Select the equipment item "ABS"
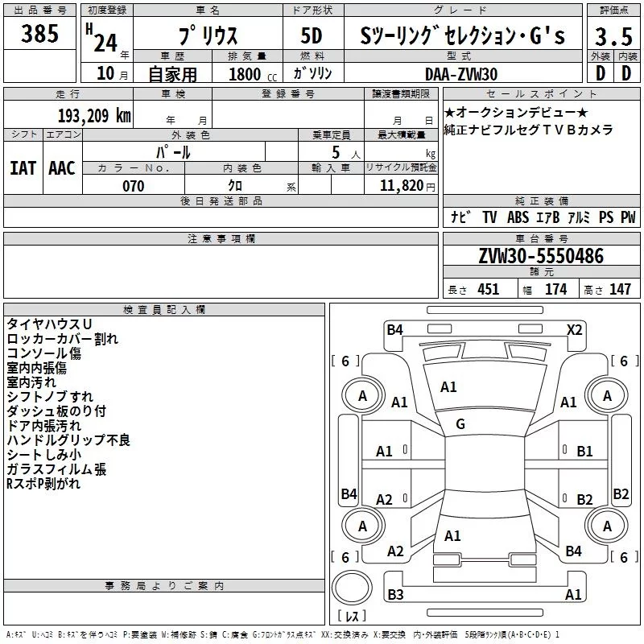 click(x=518, y=217)
